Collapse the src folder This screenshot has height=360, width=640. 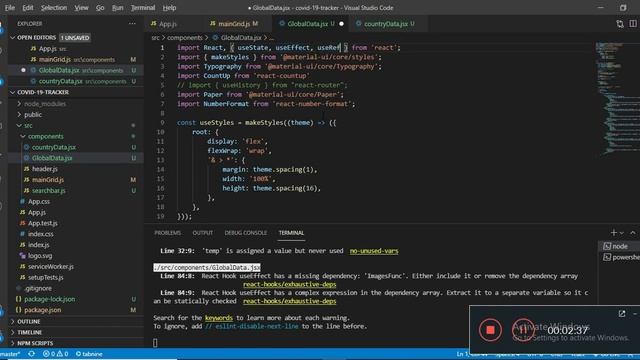(x=28, y=125)
